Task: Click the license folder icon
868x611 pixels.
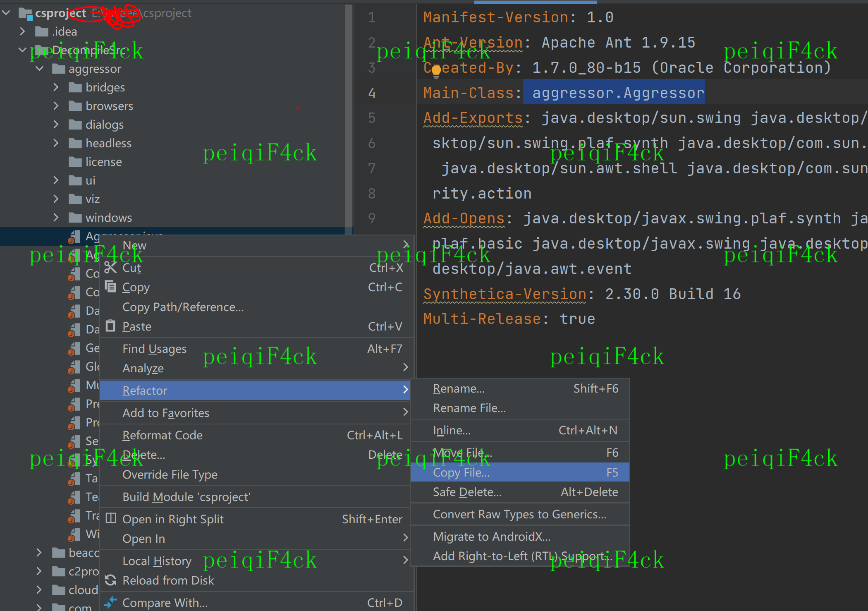Action: [x=75, y=162]
